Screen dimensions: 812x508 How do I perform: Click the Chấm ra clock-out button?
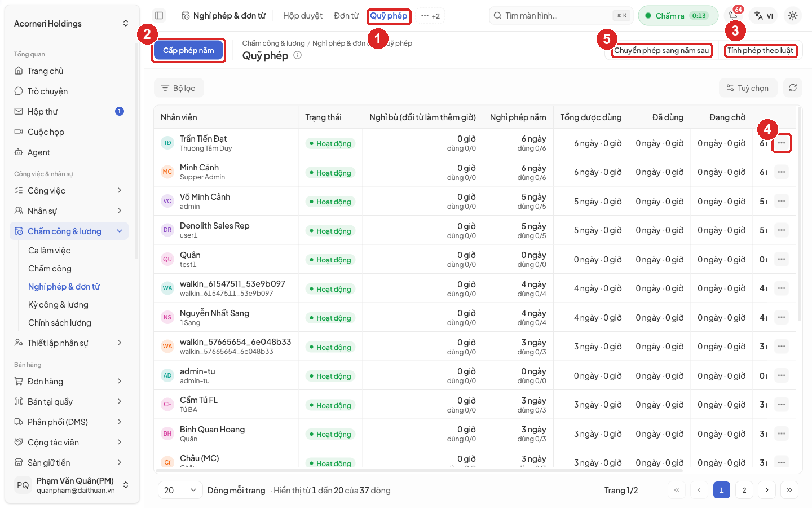(678, 16)
